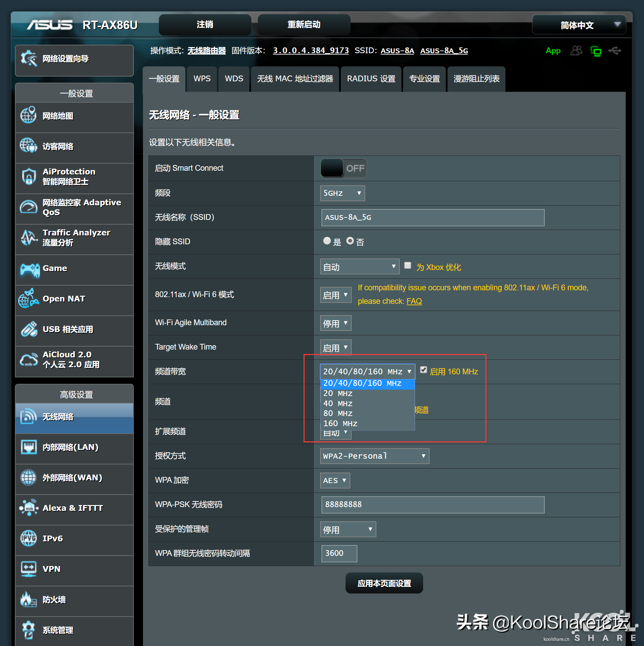Open the AiCloud 2.0 cloud icon

click(x=28, y=359)
